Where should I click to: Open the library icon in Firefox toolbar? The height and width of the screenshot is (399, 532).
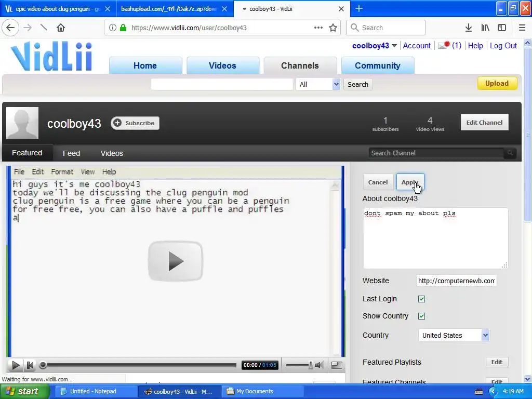click(x=485, y=28)
